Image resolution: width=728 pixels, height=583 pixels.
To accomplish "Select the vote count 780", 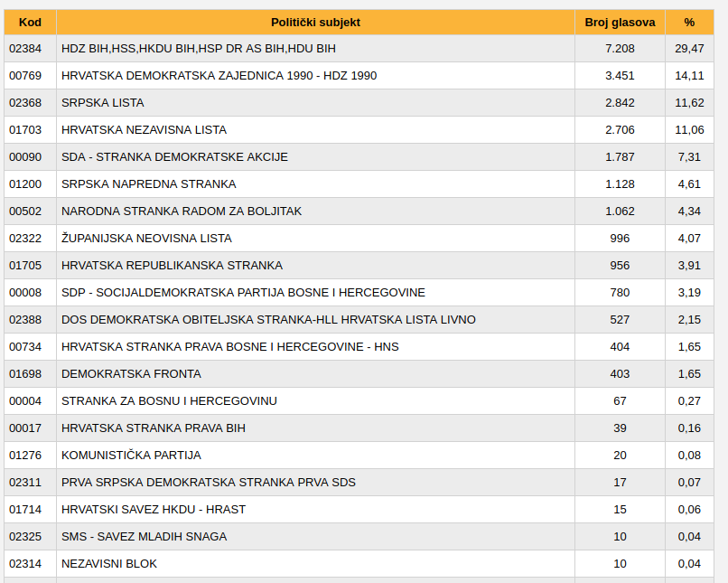I will pos(620,293).
